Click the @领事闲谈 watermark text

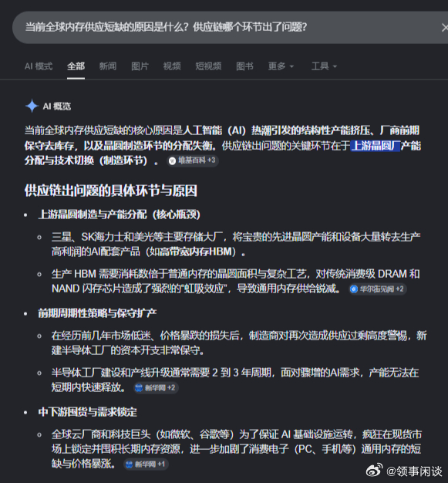[414, 471]
